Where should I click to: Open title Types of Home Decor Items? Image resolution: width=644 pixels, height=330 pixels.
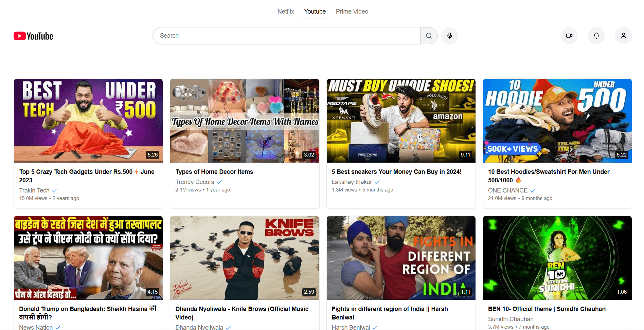click(214, 172)
